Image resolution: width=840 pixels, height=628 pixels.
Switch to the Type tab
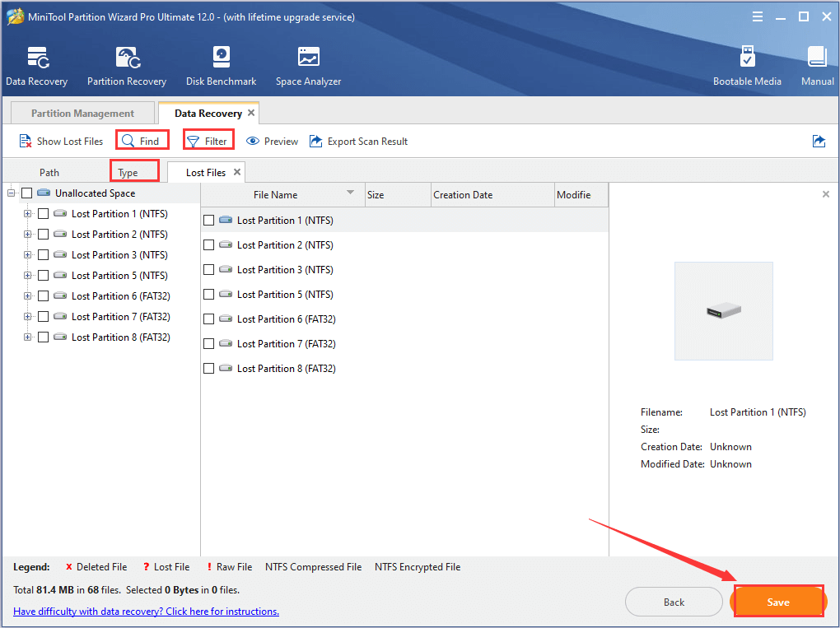tap(128, 172)
